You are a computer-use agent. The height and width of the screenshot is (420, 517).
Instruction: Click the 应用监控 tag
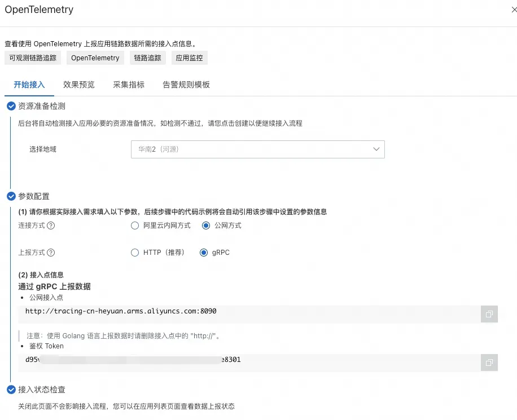(189, 58)
